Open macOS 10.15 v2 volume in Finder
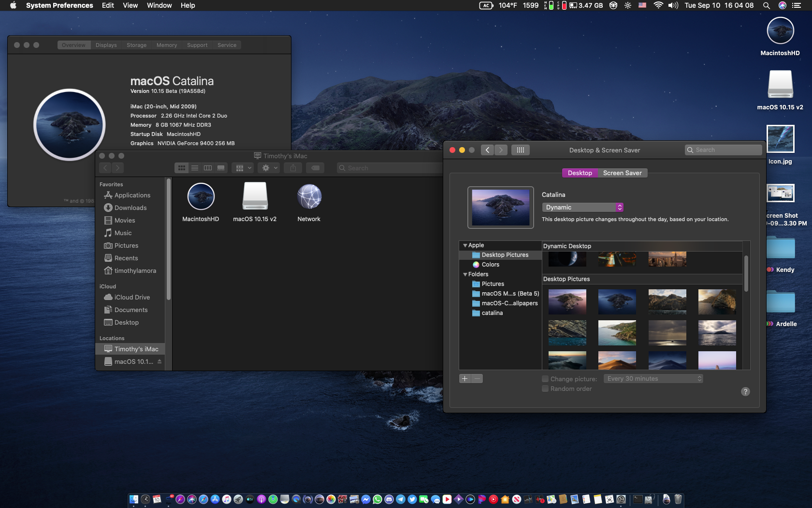Screen dimensions: 812x508 coord(255,196)
